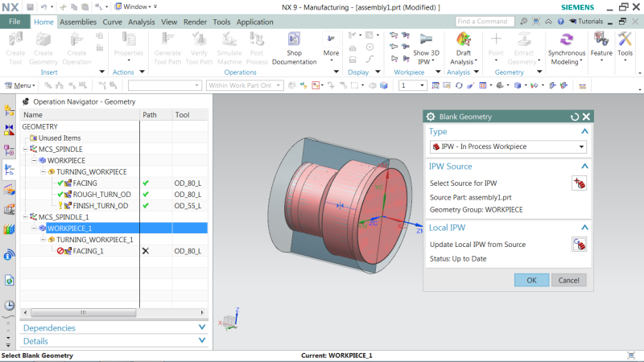This screenshot has height=362, width=644.
Task: Expand the Details panel
Action: (202, 340)
